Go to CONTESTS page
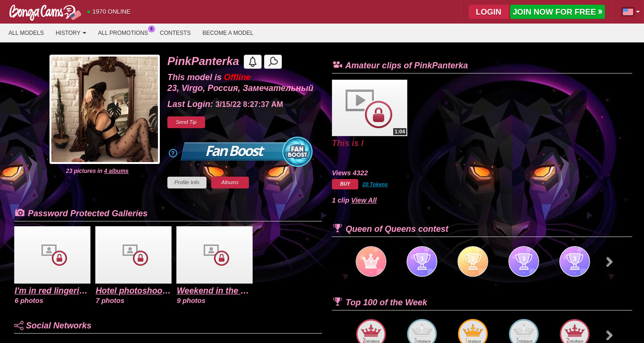The height and width of the screenshot is (343, 644). point(175,33)
